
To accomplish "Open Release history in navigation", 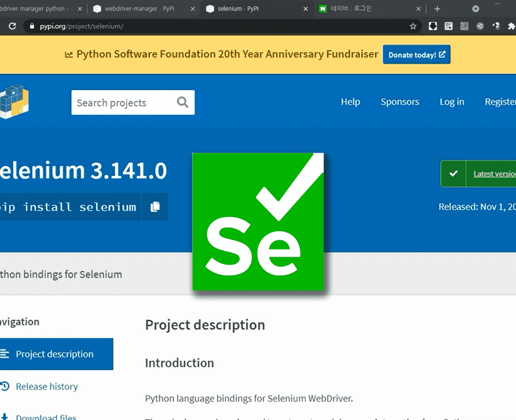I will pyautogui.click(x=47, y=387).
